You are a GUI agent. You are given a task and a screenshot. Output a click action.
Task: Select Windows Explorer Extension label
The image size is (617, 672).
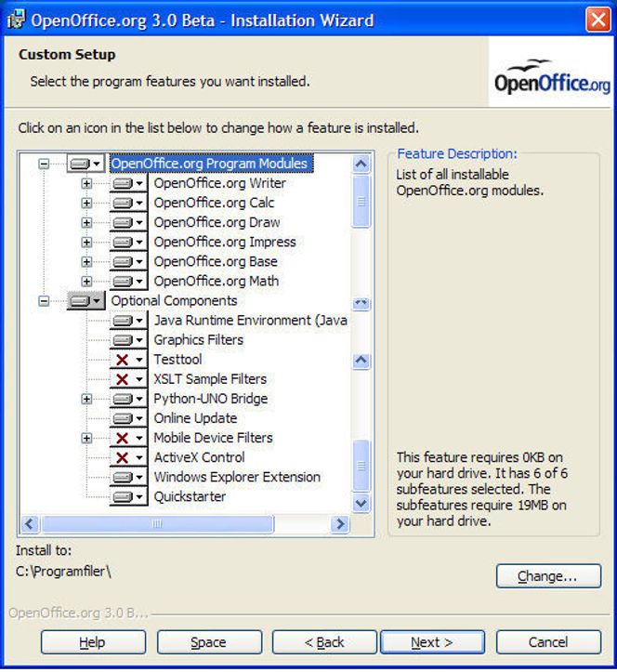click(x=237, y=477)
